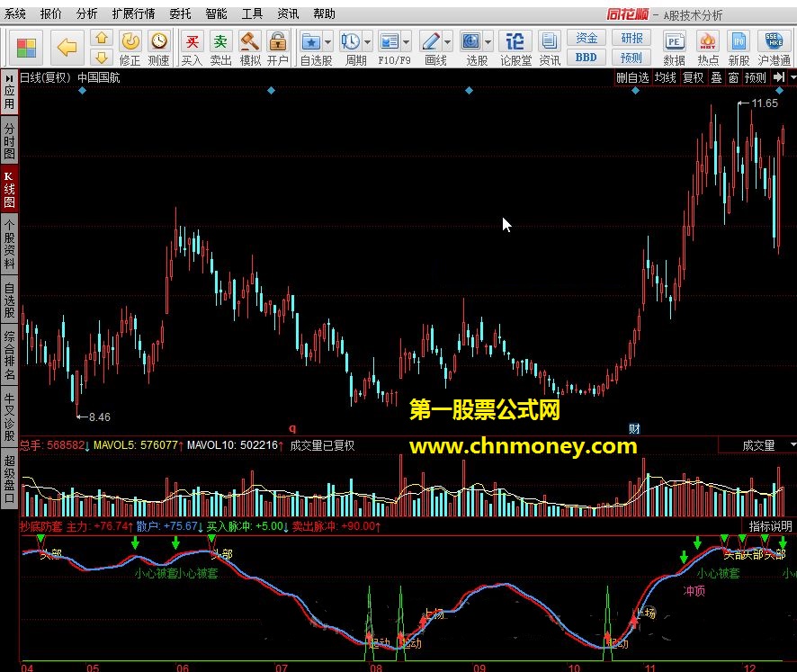The height and width of the screenshot is (672, 797).
Task: Click the 买入 buy icon
Action: (193, 49)
